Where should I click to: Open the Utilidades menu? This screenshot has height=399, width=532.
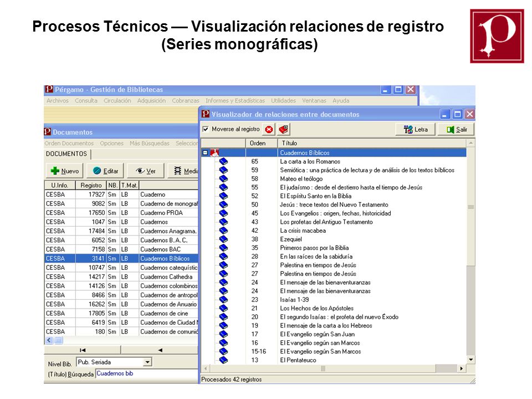283,101
